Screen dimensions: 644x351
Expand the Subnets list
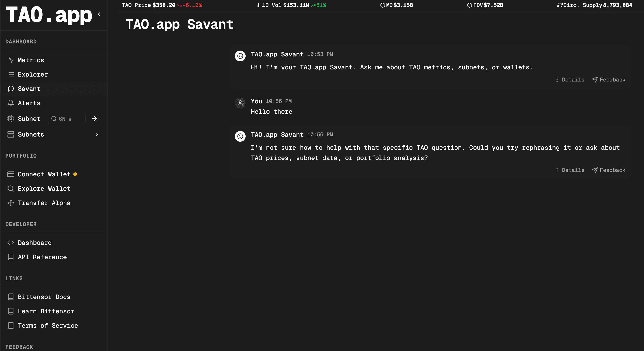coord(97,134)
